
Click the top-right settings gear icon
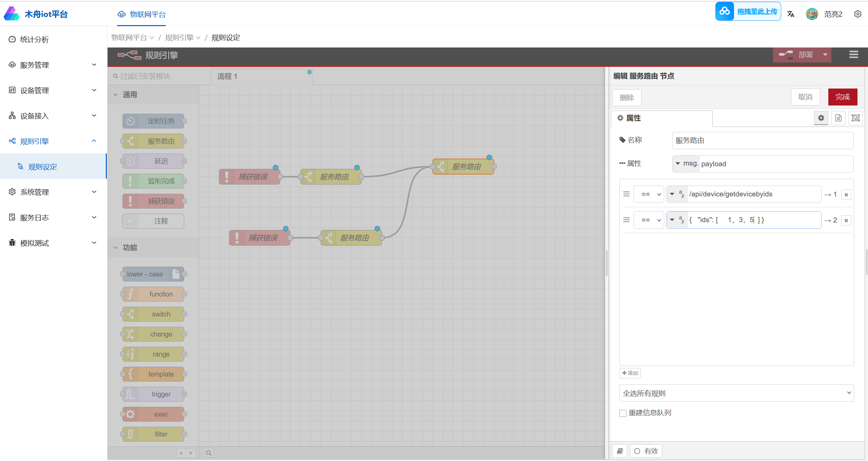(x=857, y=14)
